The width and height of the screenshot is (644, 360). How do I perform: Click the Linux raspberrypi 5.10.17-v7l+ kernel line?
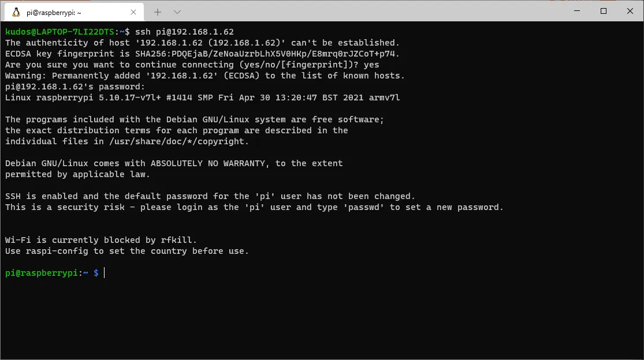(203, 97)
